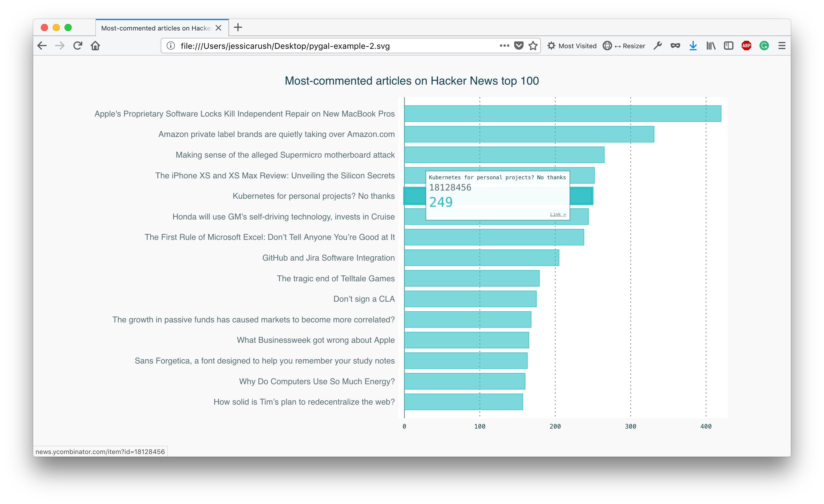Open the Firefox hamburger menu
The height and width of the screenshot is (504, 824).
782,46
